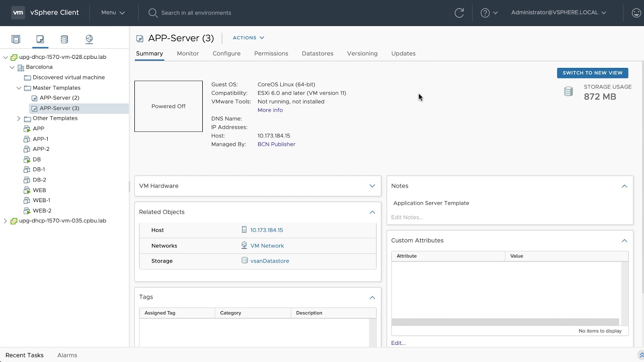Screen dimensions: 644x362
Task: Expand the Other Templates folder
Action: point(19,118)
